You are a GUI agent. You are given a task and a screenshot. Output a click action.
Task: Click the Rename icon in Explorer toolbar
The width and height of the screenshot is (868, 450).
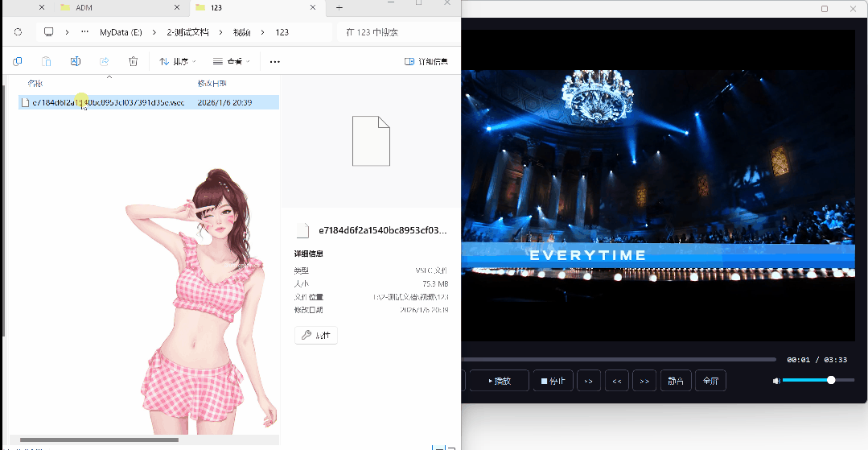(76, 61)
